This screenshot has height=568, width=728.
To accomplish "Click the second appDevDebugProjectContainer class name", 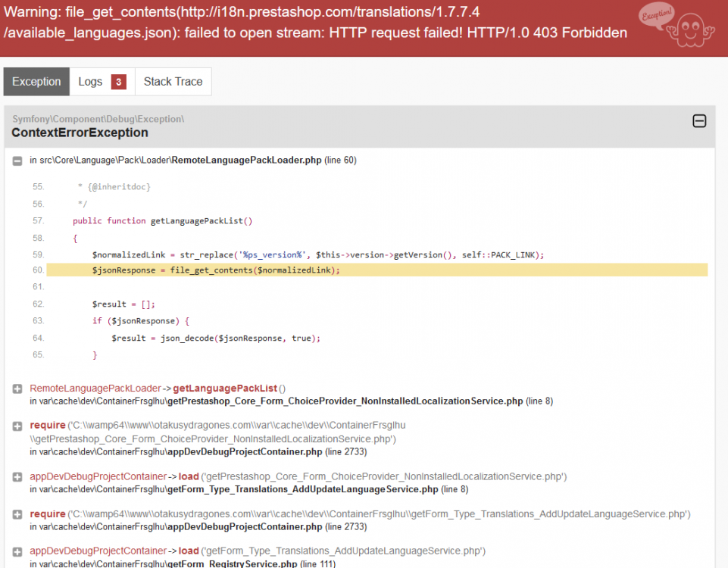I will pos(98,551).
